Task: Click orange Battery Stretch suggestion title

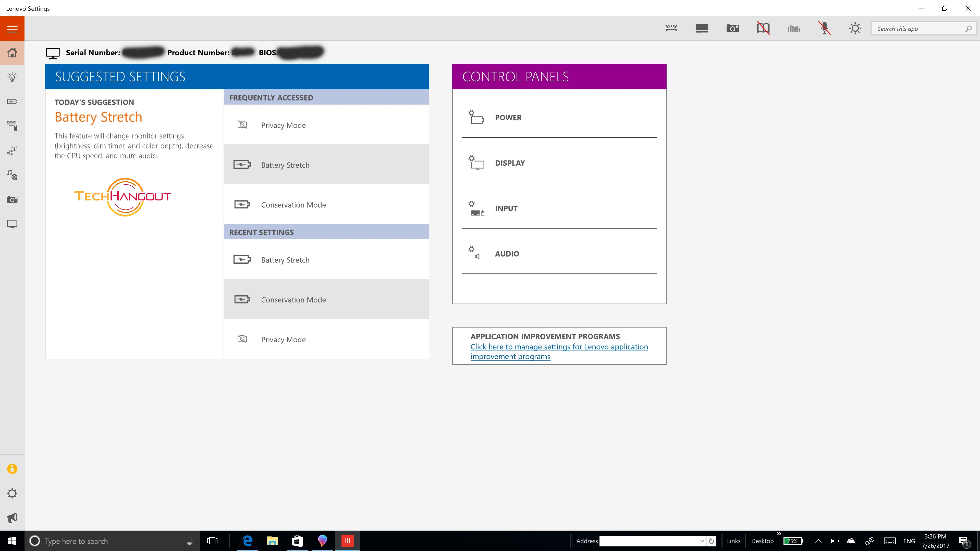Action: tap(98, 117)
